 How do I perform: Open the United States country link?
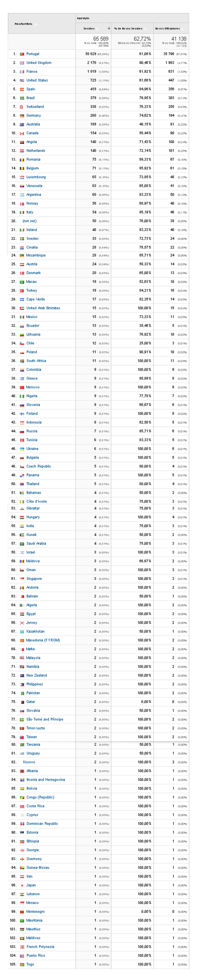pyautogui.click(x=37, y=80)
